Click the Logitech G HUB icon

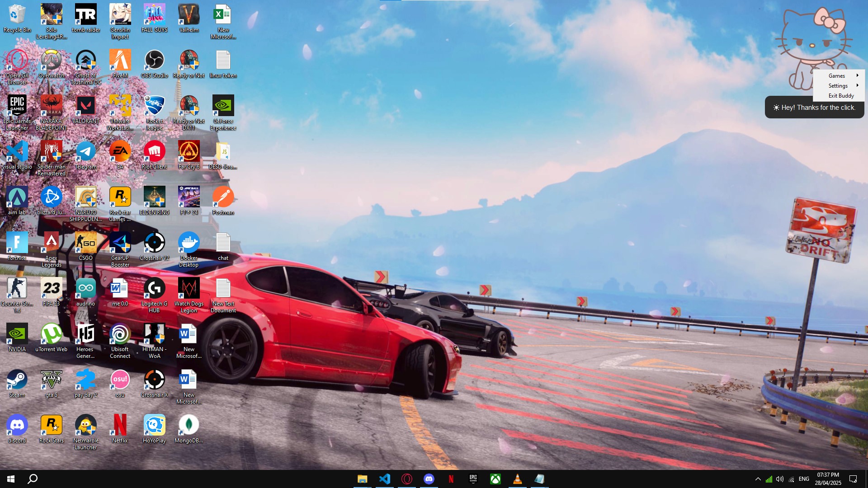[x=154, y=296]
